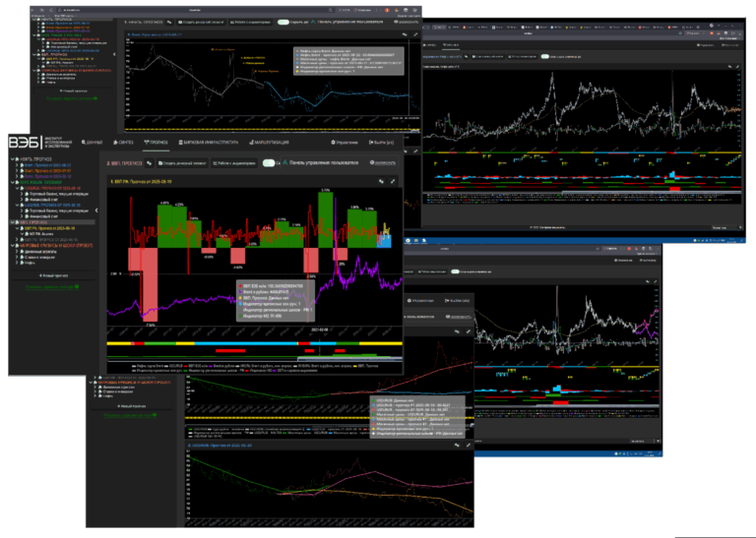Collapse 'МИРОВЫЕ КРИЗИСЫ И ШОКИ' node in ВВП window
The image size is (756, 538).
point(13,246)
